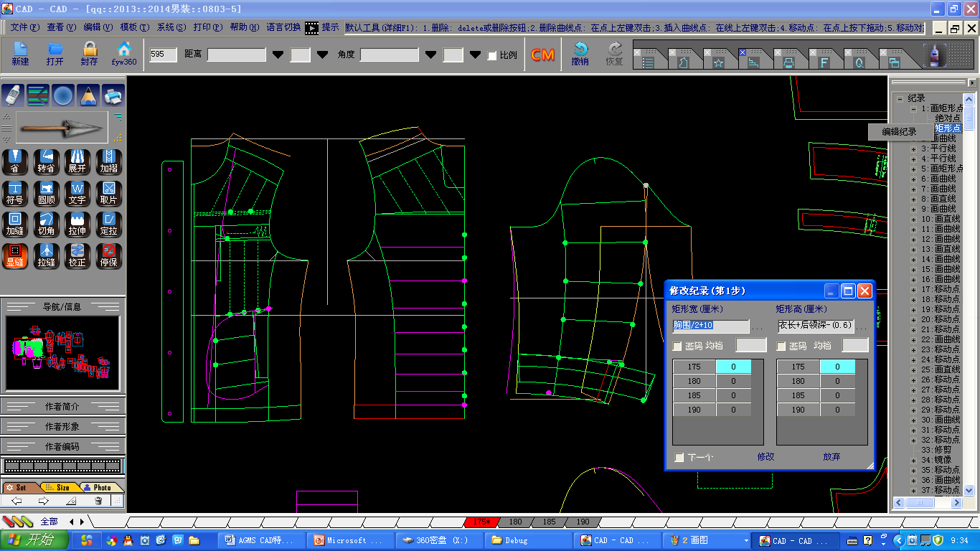
Task: Expand the 作者简介 panel
Action: pos(62,406)
